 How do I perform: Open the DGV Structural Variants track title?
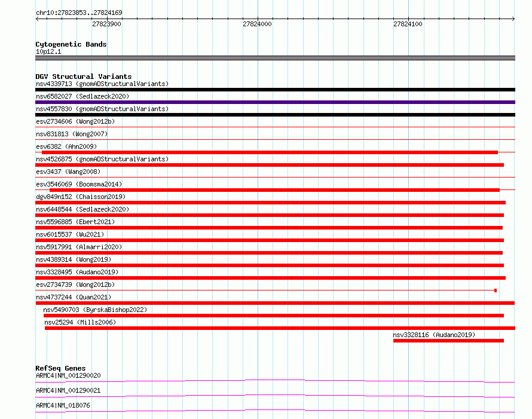84,77
